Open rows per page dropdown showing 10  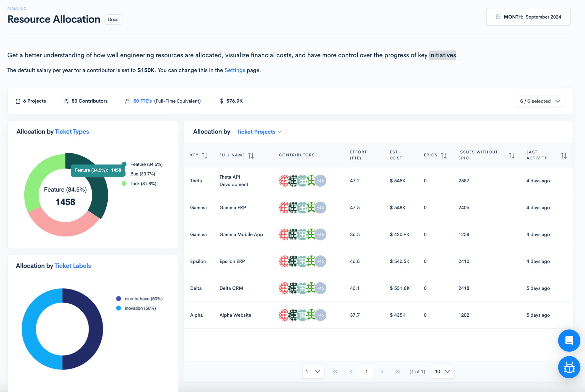coord(442,371)
